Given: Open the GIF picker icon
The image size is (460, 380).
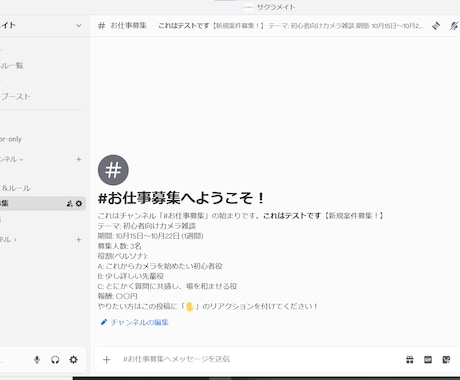Looking at the screenshot, I should [x=428, y=359].
